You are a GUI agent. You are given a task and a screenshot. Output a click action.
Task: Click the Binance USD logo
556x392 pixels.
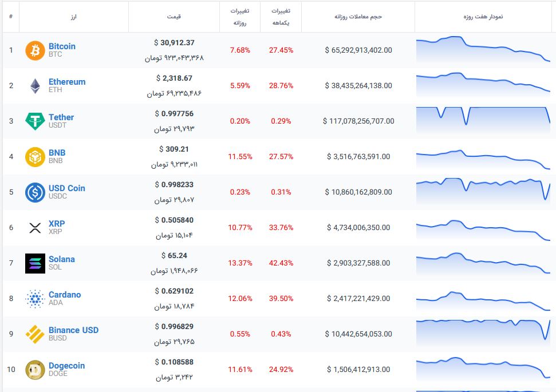click(x=35, y=334)
